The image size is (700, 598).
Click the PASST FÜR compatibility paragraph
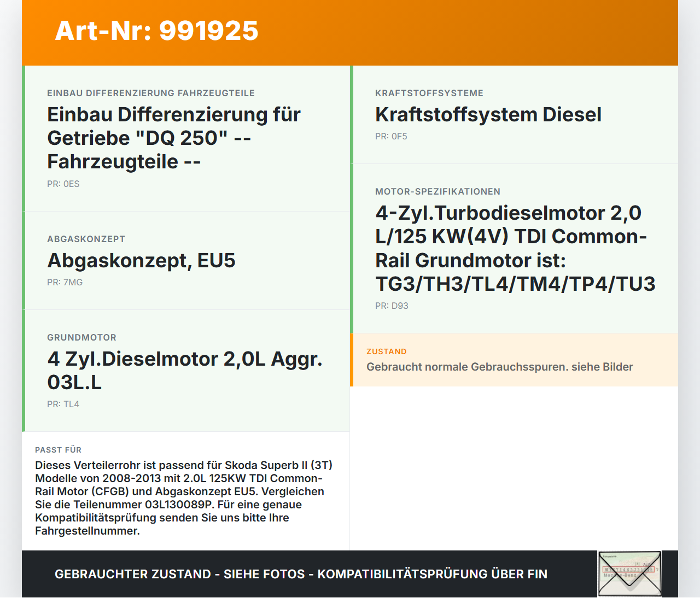[184, 497]
